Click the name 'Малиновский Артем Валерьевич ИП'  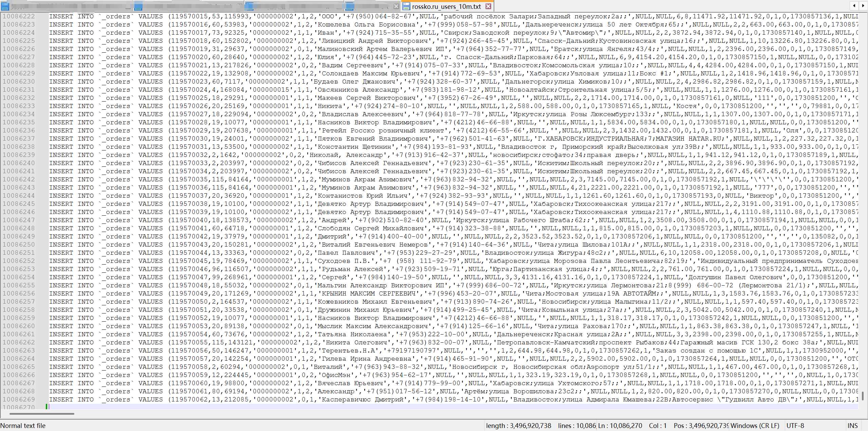pos(381,49)
